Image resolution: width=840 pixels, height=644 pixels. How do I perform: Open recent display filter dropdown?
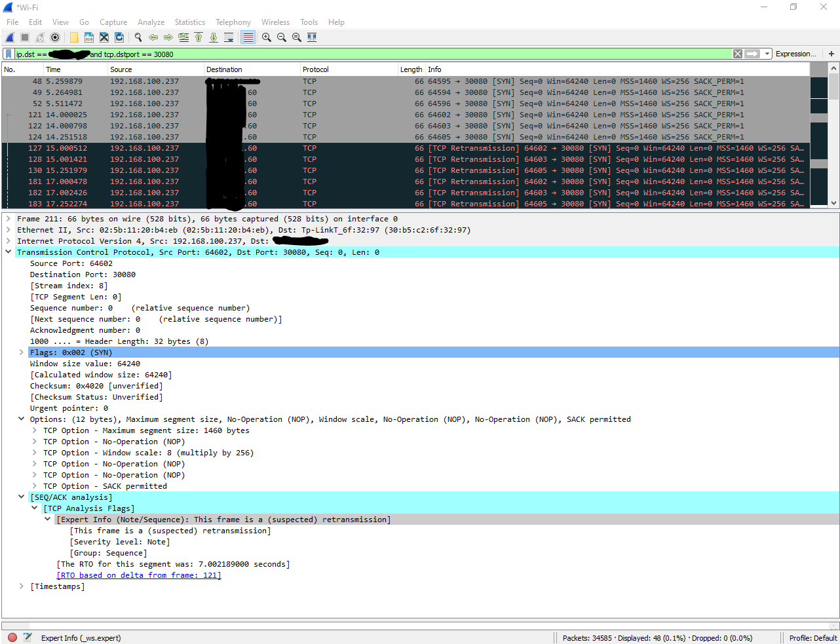[x=767, y=54]
